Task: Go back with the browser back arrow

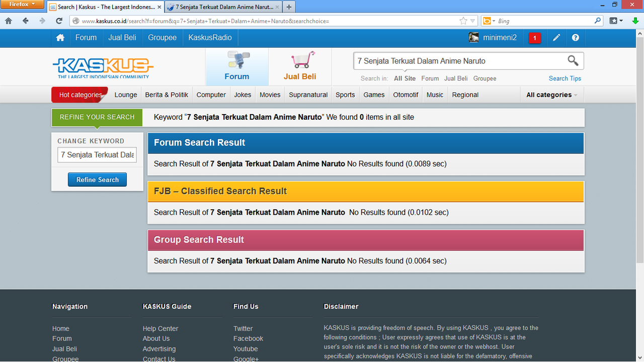Action: point(25,21)
